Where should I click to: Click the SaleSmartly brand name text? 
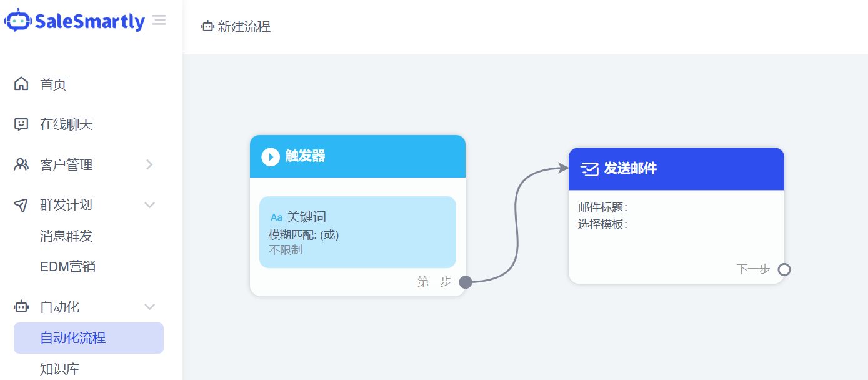[x=90, y=21]
